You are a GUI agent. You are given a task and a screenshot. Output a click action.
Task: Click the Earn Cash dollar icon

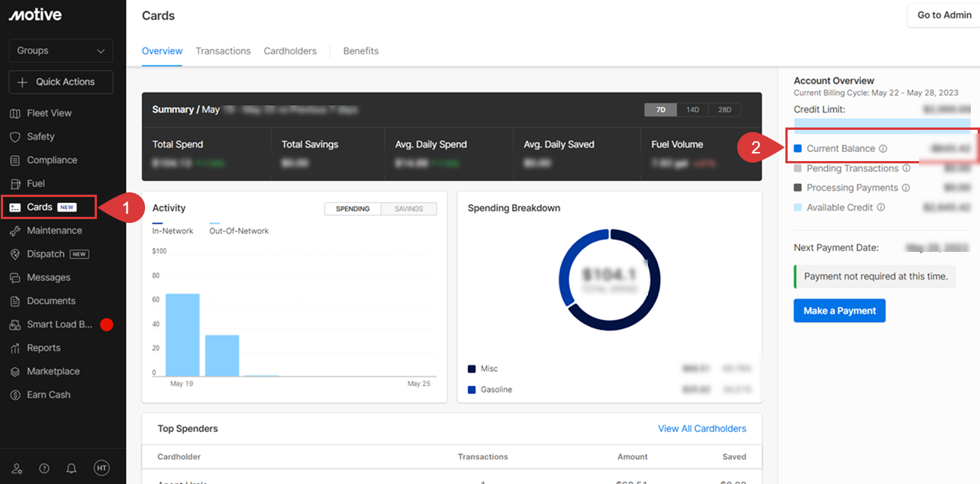click(15, 395)
